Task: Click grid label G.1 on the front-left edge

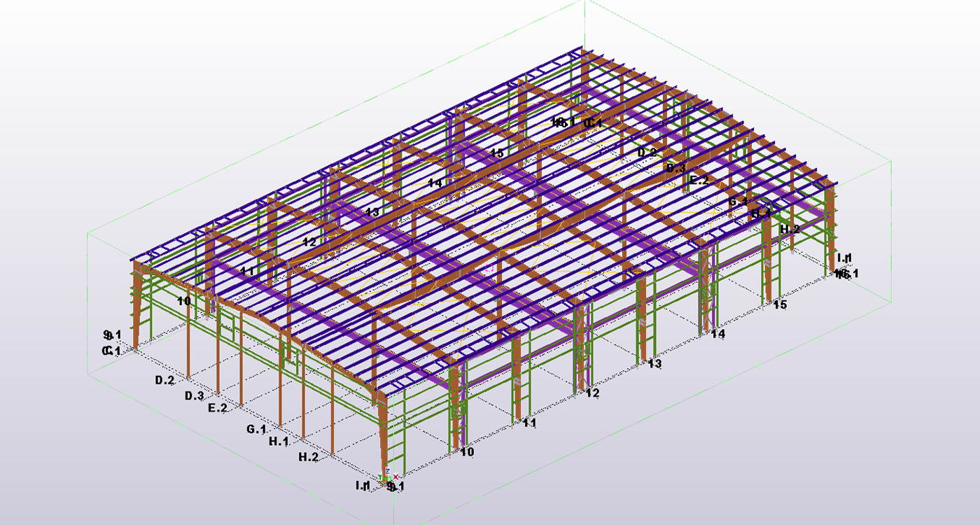Action: 256,429
